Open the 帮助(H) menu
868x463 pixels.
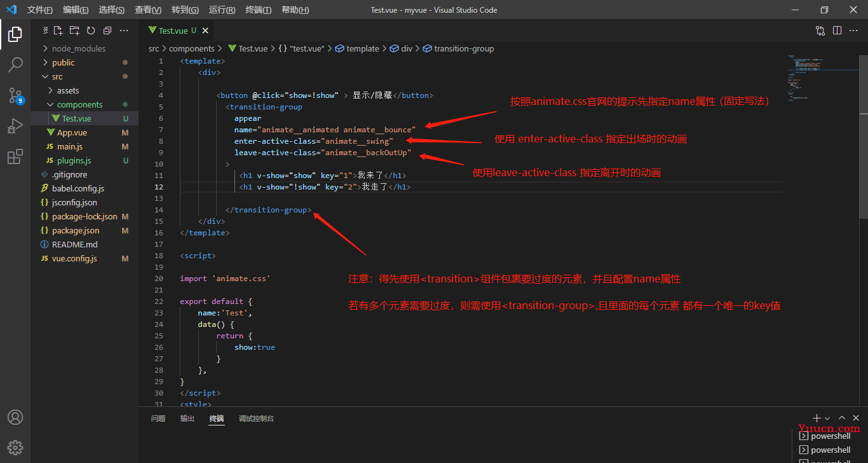point(295,10)
